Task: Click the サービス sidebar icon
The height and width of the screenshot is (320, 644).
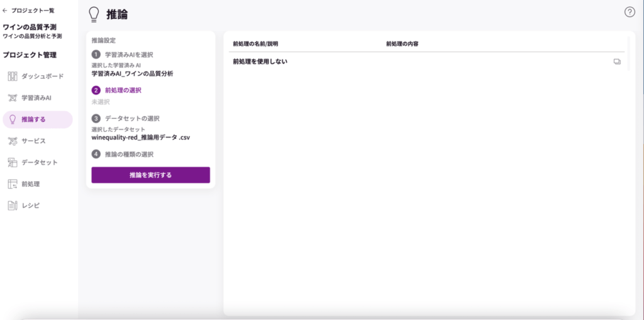Action: tap(13, 141)
